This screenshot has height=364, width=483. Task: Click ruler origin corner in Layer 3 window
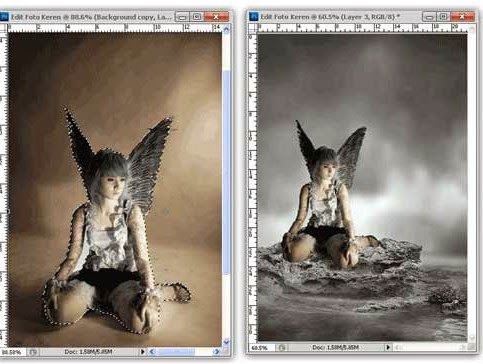coord(253,28)
